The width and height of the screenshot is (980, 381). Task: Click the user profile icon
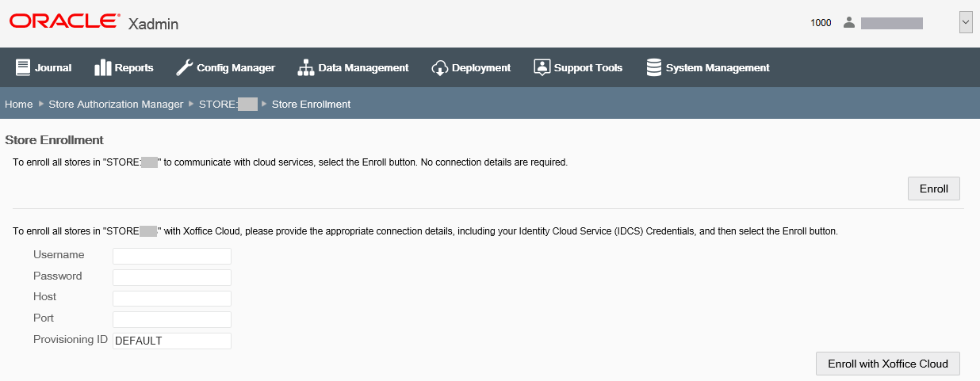pyautogui.click(x=849, y=22)
